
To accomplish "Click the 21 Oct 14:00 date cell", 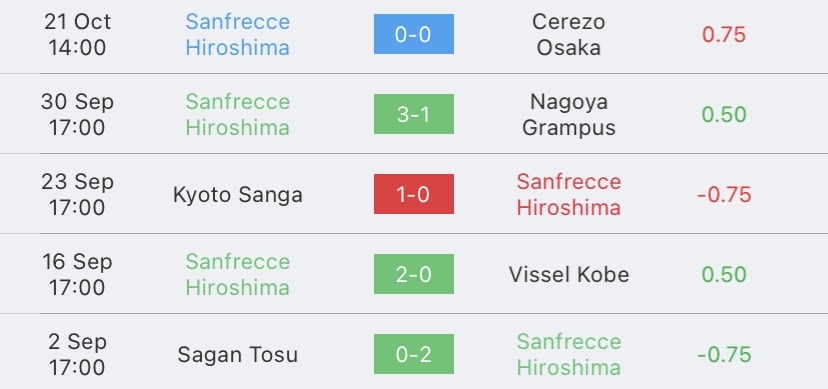I will (x=77, y=34).
